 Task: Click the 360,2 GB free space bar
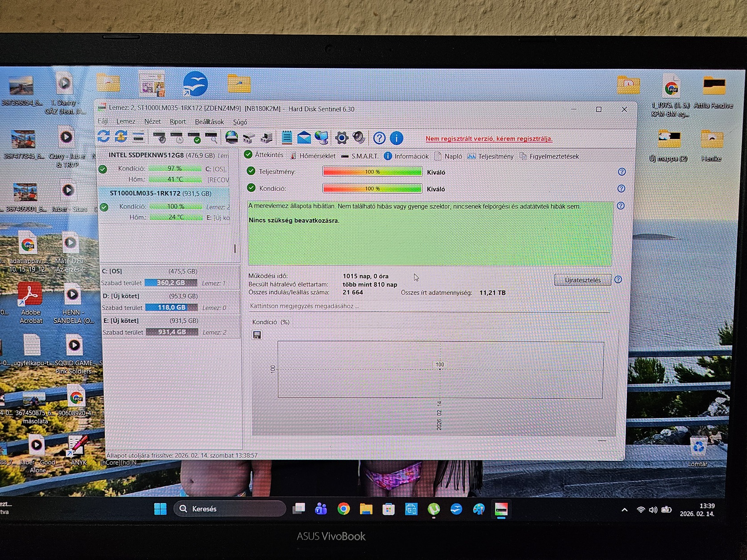tap(171, 283)
